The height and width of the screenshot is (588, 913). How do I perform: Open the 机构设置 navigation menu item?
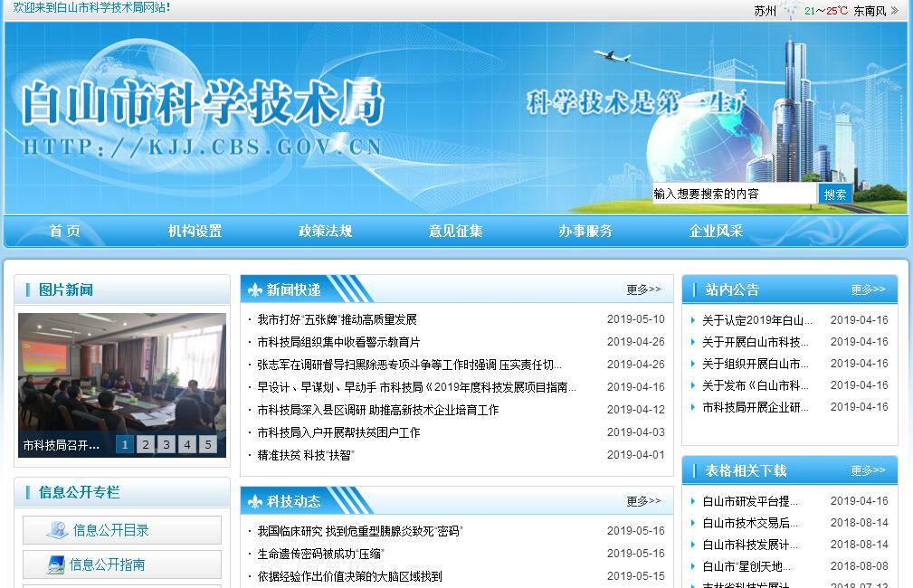(195, 232)
